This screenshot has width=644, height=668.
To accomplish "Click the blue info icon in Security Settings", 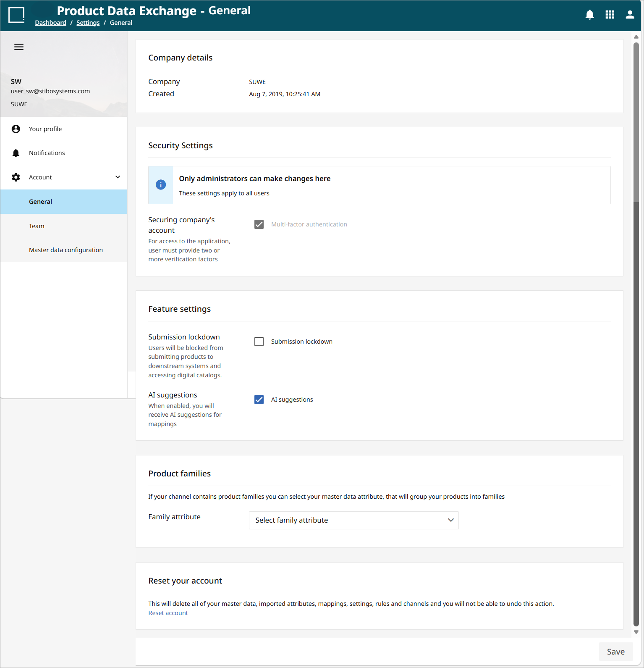I will [x=161, y=185].
